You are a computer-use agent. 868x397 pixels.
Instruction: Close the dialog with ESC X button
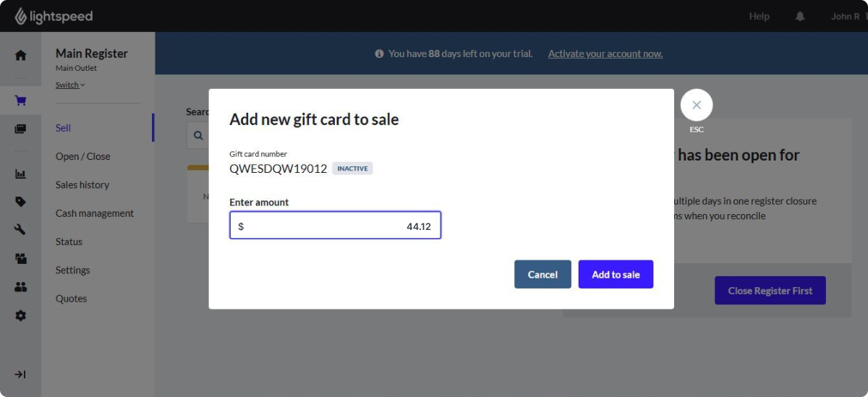coord(697,105)
